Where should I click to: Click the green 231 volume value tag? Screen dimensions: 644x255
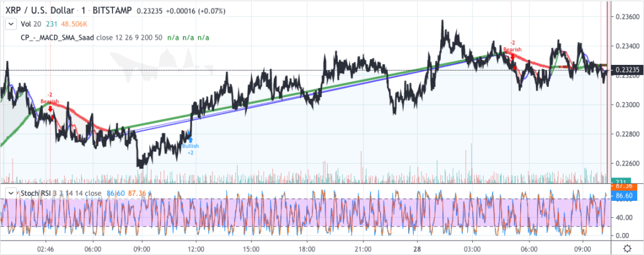click(x=621, y=181)
